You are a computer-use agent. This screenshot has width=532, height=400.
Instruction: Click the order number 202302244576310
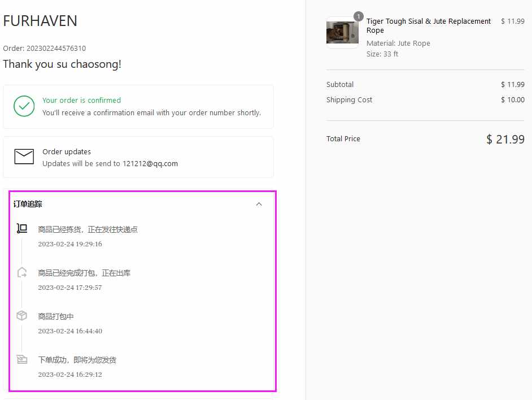coord(56,48)
